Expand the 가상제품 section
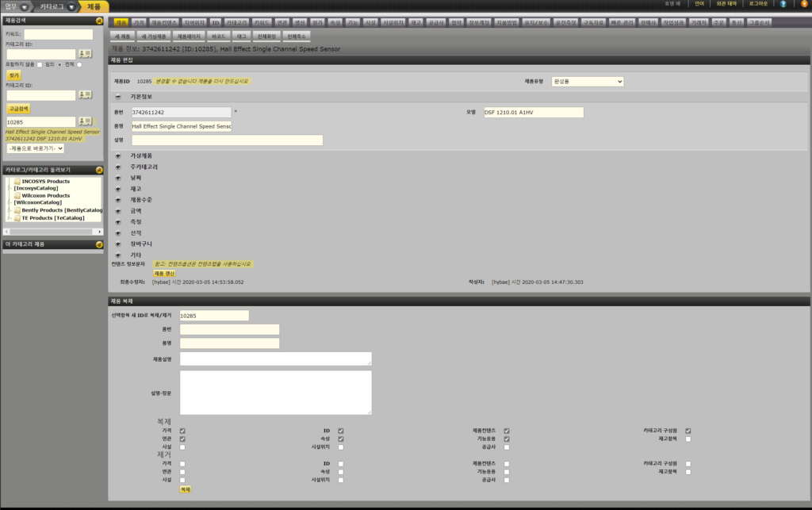812x510 pixels. click(118, 155)
